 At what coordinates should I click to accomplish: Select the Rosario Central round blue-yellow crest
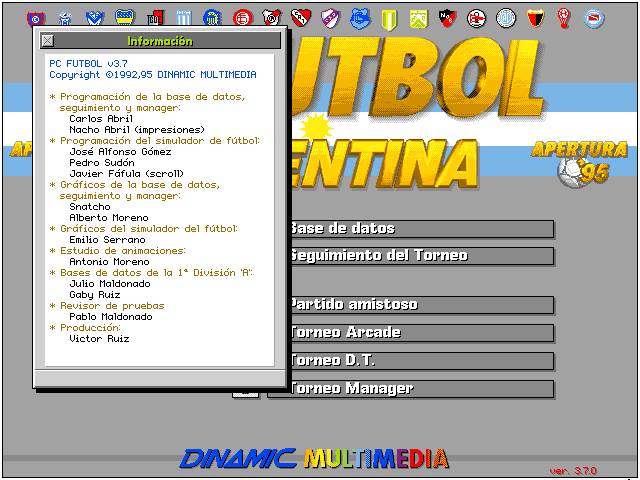pos(212,18)
